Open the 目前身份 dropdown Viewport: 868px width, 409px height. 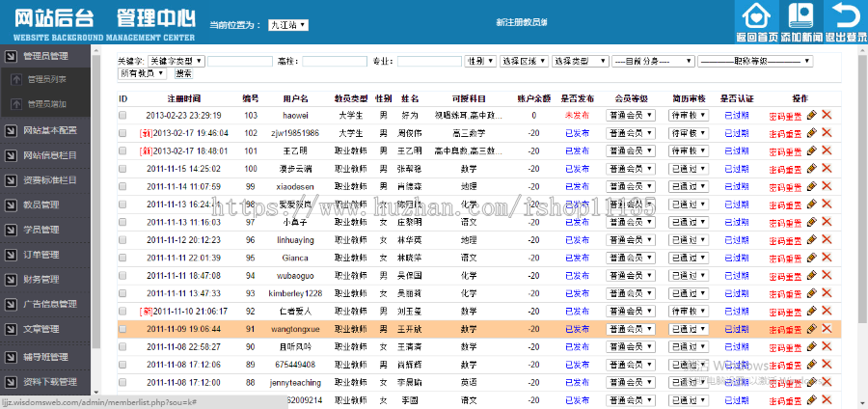point(653,61)
